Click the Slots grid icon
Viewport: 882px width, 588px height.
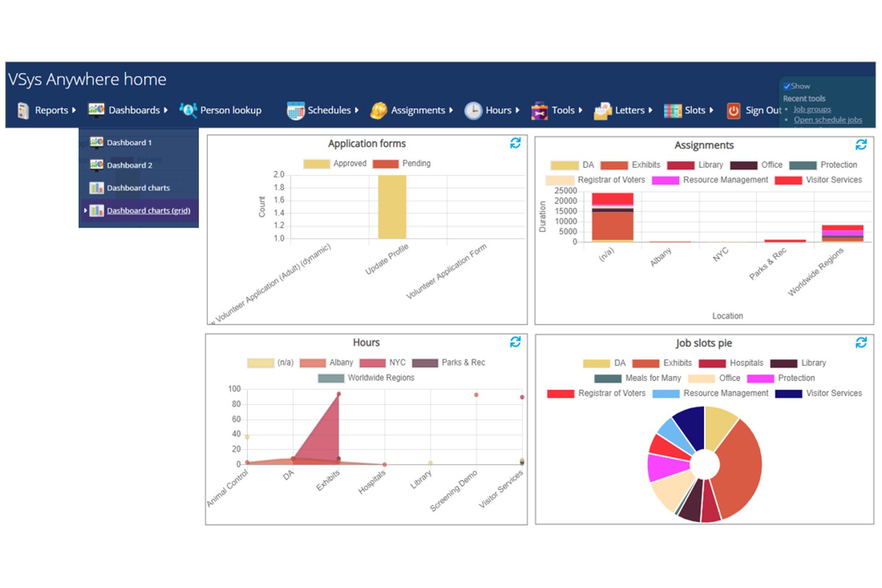(673, 110)
